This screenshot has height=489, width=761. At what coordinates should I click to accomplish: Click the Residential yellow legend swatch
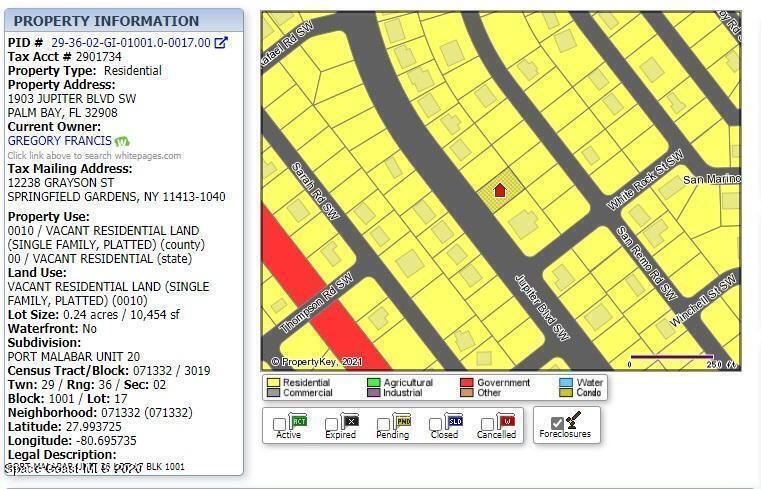click(x=272, y=382)
